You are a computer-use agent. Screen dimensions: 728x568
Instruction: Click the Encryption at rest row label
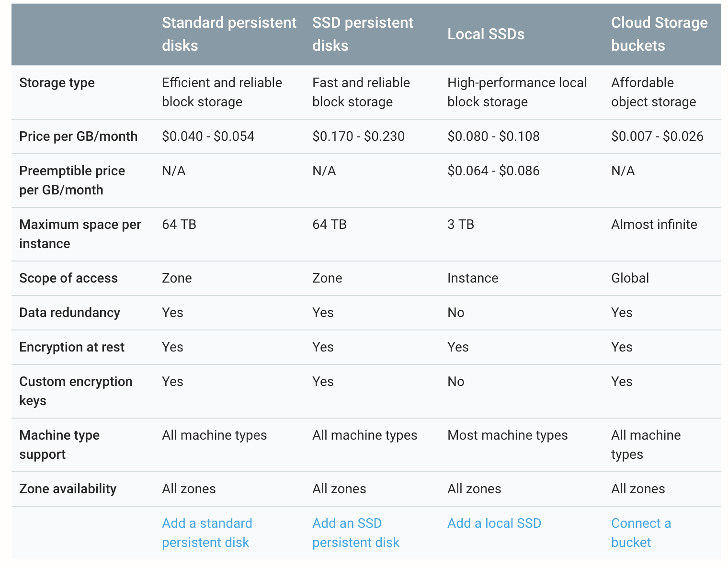point(72,347)
